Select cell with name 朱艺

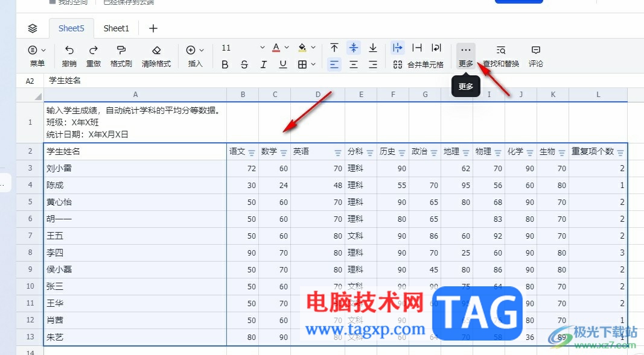tap(135, 337)
